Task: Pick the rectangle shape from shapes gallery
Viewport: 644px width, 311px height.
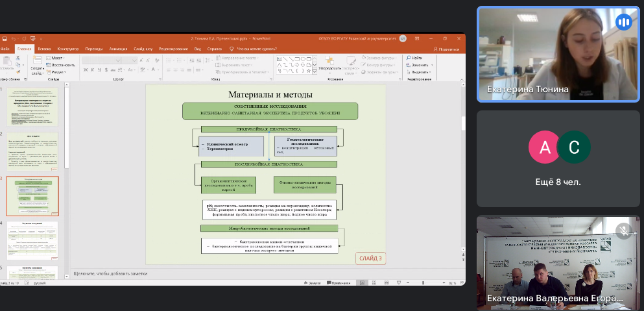Action: coord(298,59)
